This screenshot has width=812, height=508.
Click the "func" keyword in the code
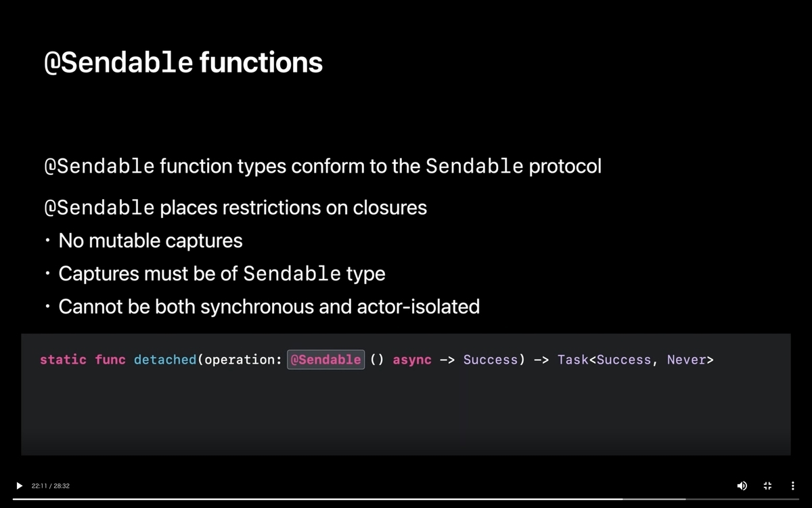pyautogui.click(x=110, y=360)
